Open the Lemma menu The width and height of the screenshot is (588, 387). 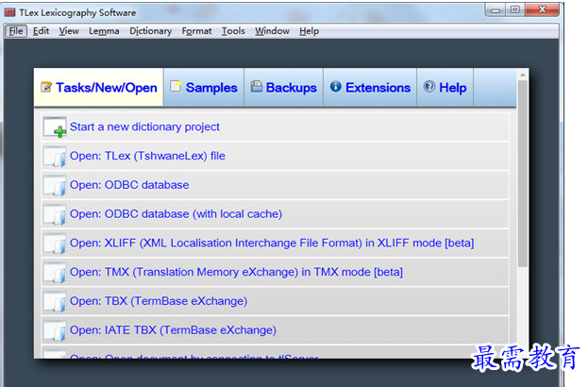click(x=104, y=31)
